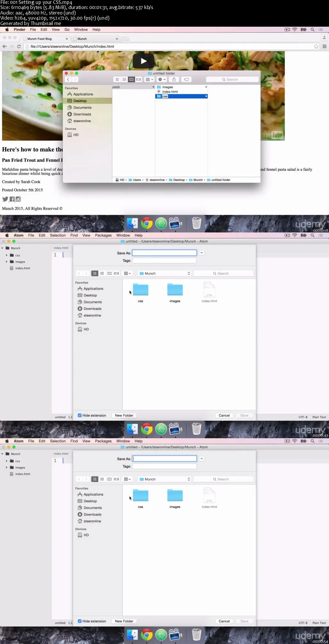Open Munch location popup in 00:00:54 save dialog
This screenshot has width=329, height=644.
click(164, 479)
